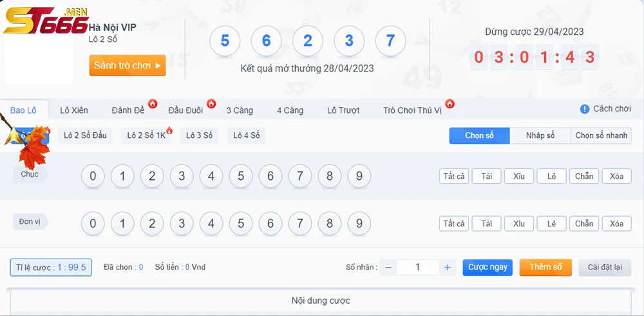Choose the Lô 4 Số sub-option
This screenshot has height=316, width=644.
247,135
